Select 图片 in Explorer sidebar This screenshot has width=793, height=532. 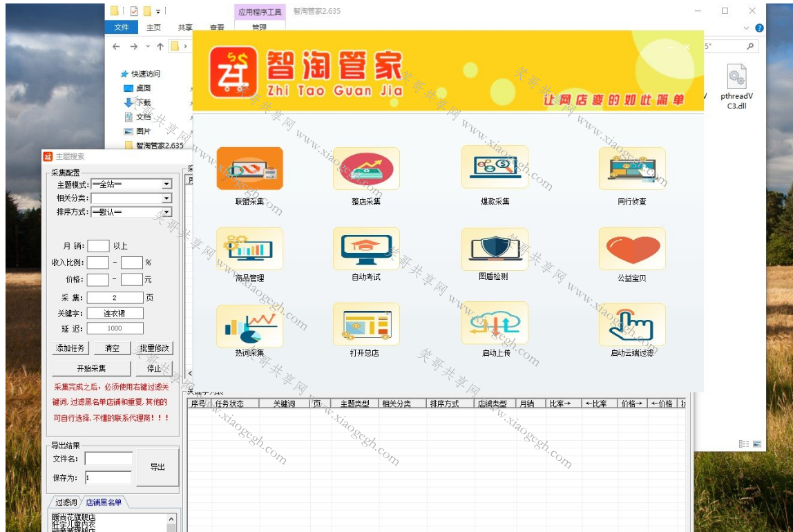point(137,131)
